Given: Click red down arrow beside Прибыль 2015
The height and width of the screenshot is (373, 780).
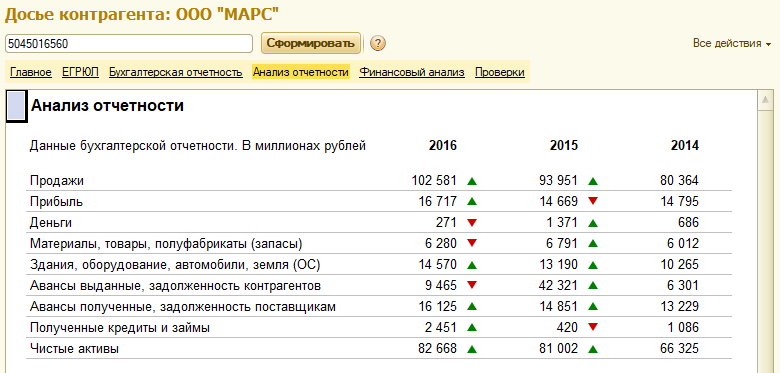Looking at the screenshot, I should click(x=593, y=201).
